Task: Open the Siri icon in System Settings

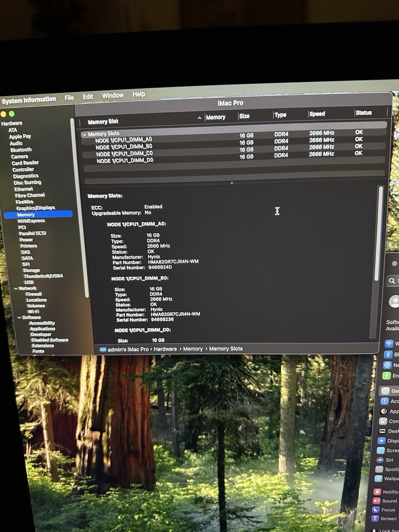Action: tap(380, 460)
